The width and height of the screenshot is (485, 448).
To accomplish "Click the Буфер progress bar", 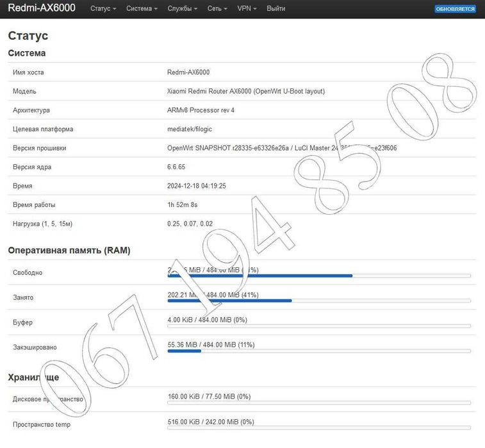I will pos(319,326).
